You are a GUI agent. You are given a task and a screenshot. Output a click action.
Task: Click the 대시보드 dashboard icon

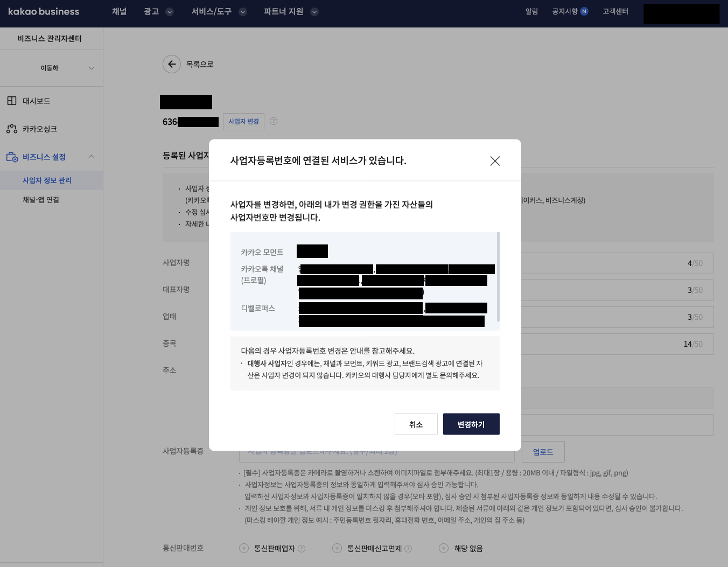[12, 101]
